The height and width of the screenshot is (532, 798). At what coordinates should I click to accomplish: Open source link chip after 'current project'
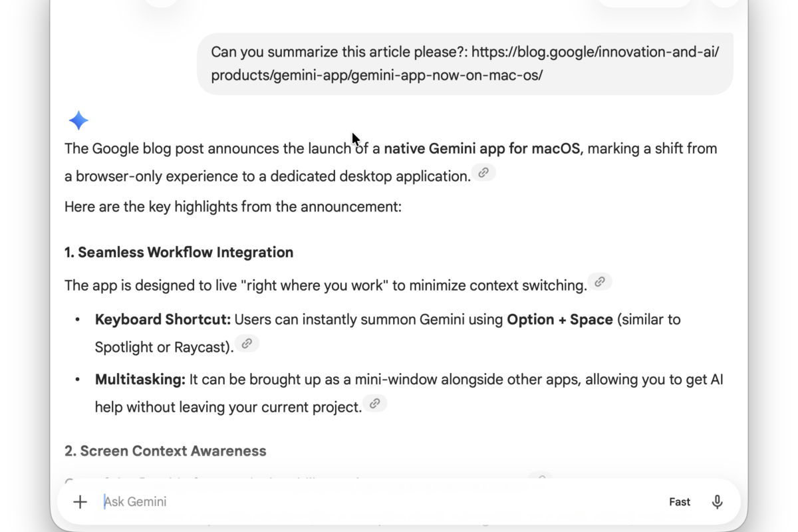click(x=375, y=403)
